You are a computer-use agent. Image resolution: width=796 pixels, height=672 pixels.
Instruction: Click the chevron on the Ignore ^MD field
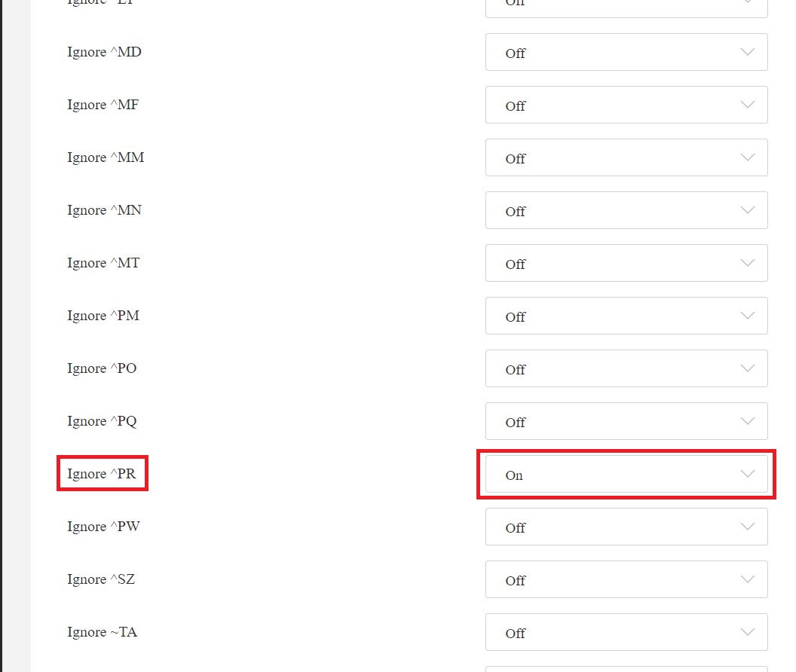click(747, 52)
